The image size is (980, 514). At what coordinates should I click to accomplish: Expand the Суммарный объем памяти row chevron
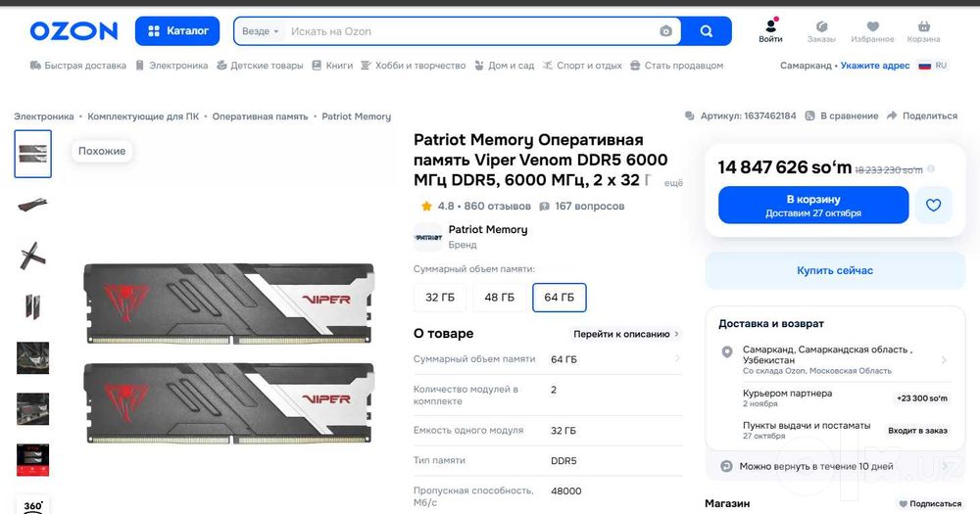[x=677, y=358]
